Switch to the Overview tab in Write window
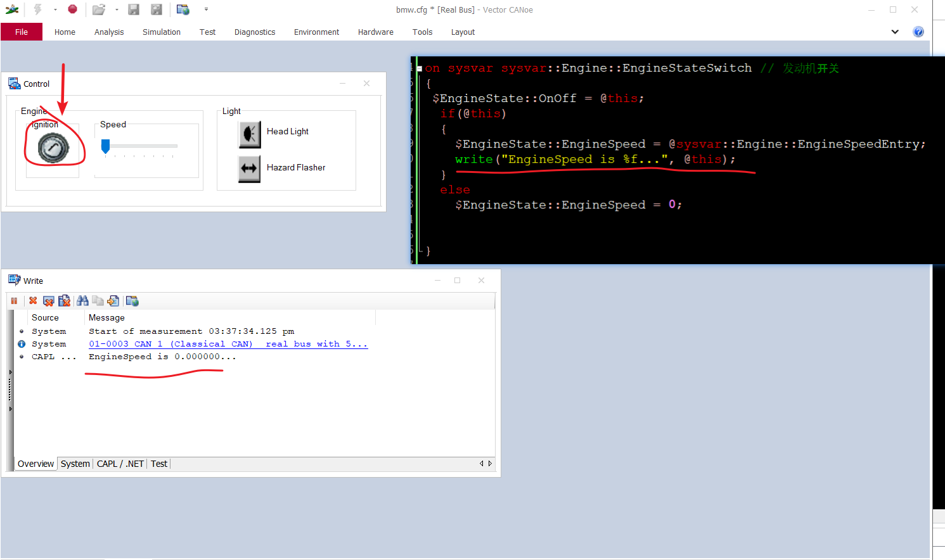 (x=35, y=464)
